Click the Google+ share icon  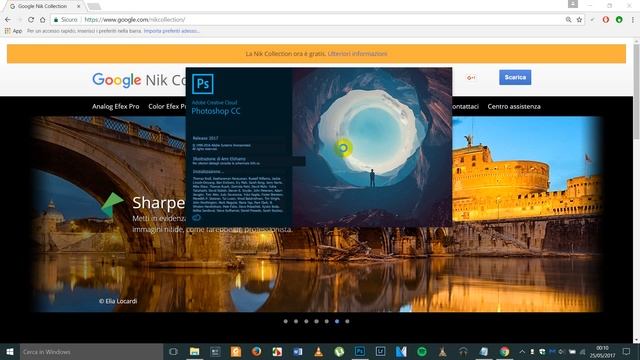(x=471, y=78)
